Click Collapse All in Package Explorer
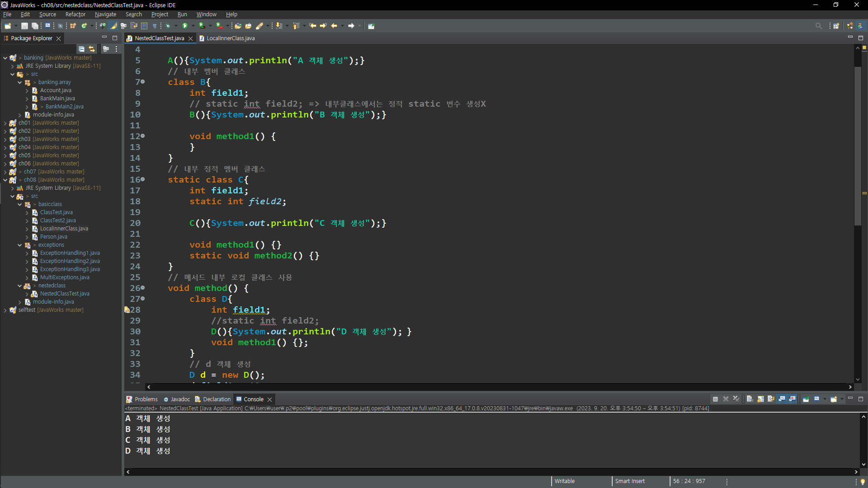 [81, 49]
